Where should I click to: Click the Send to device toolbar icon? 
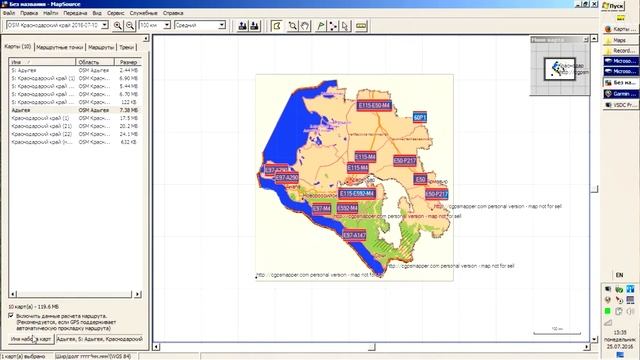click(242, 26)
